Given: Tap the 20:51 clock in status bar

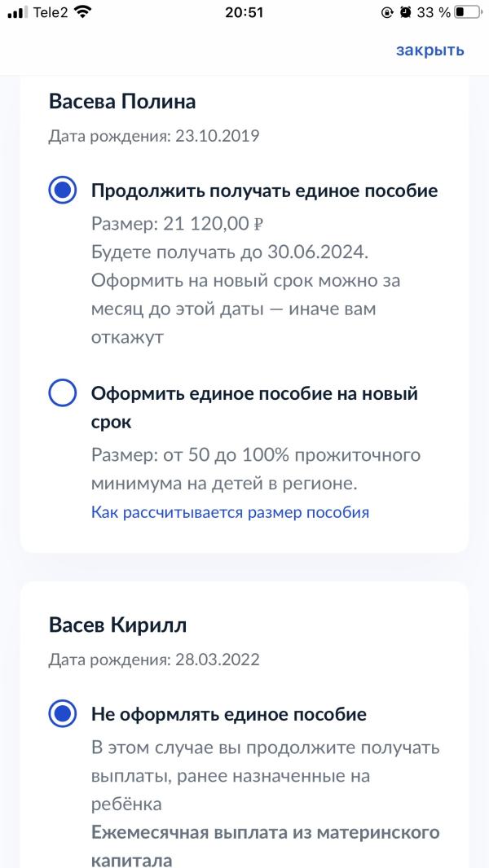Looking at the screenshot, I should (244, 12).
